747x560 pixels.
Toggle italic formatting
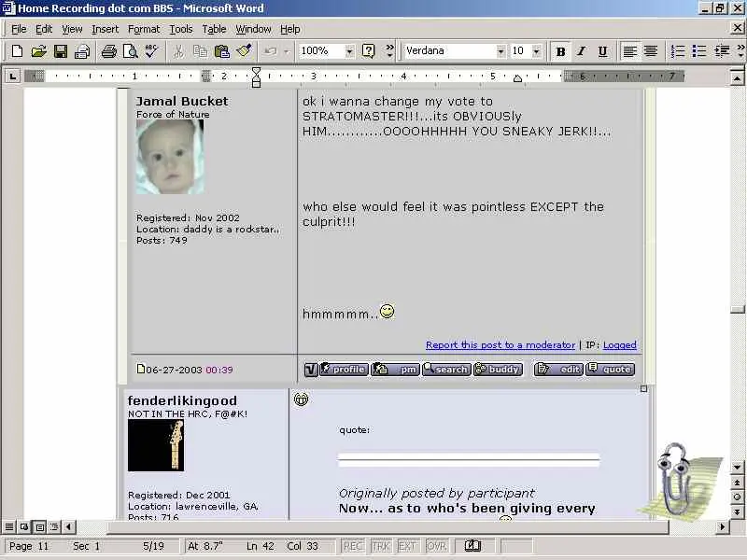pos(581,51)
